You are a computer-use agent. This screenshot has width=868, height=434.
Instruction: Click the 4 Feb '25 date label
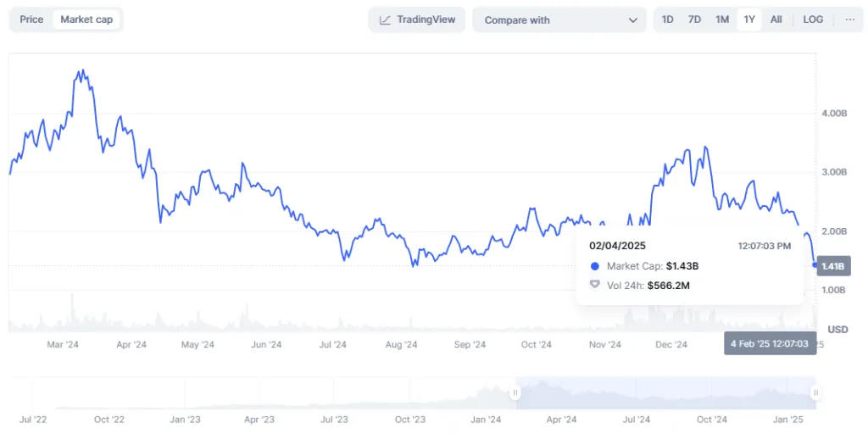[770, 343]
